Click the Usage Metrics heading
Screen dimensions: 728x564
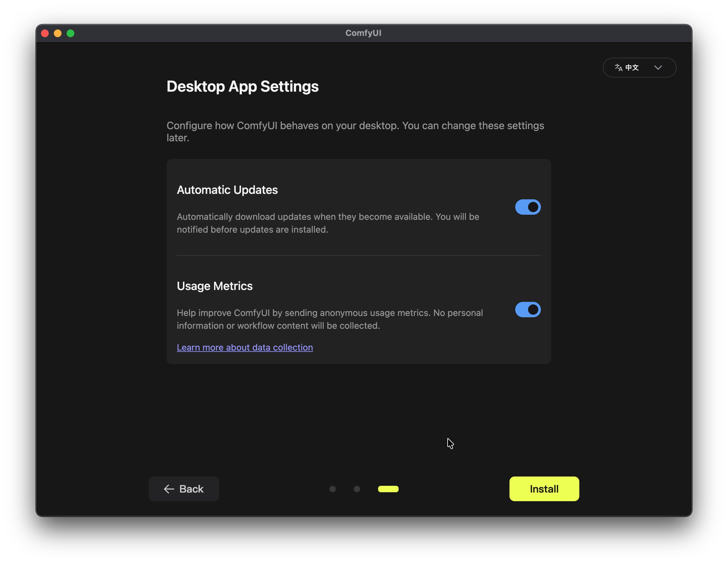tap(214, 286)
